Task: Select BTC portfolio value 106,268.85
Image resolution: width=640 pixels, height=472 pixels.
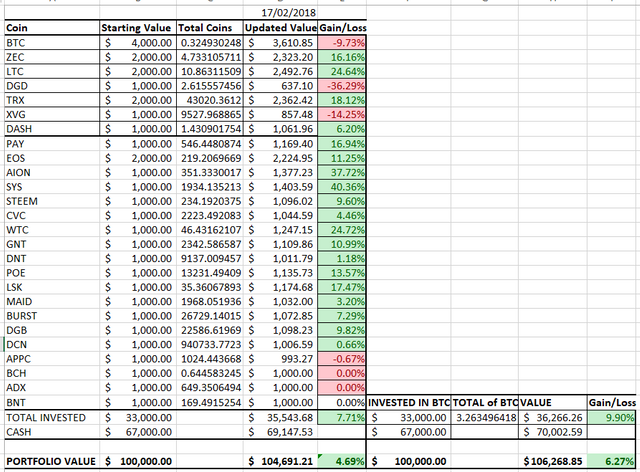Action: [x=553, y=461]
